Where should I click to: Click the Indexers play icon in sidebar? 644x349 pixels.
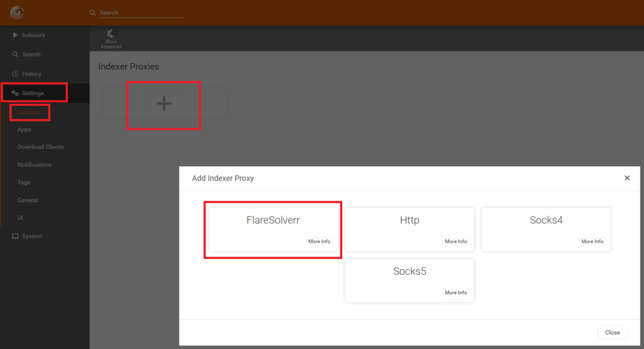click(x=15, y=35)
